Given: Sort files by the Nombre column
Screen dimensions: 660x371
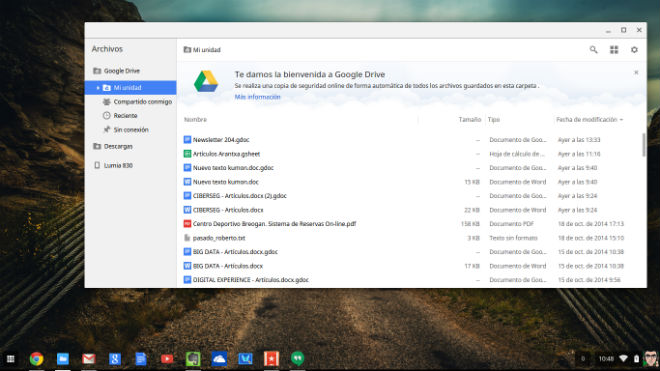Looking at the screenshot, I should tap(195, 120).
